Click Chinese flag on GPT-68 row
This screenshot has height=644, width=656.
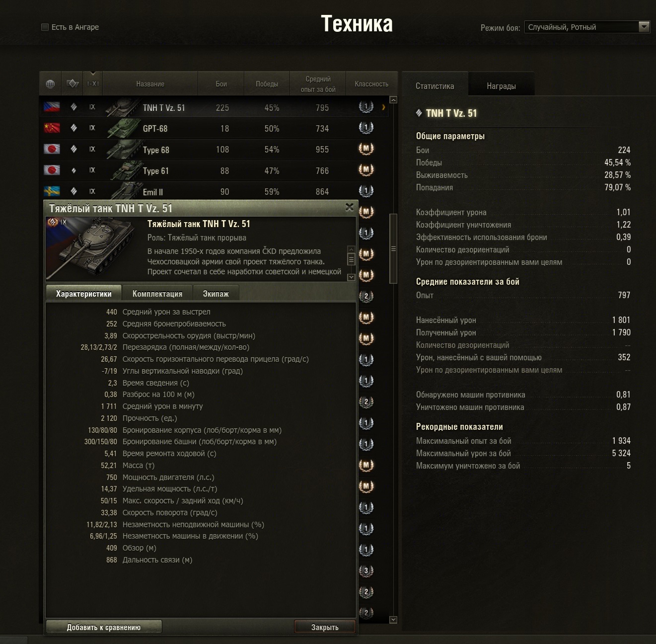(52, 128)
